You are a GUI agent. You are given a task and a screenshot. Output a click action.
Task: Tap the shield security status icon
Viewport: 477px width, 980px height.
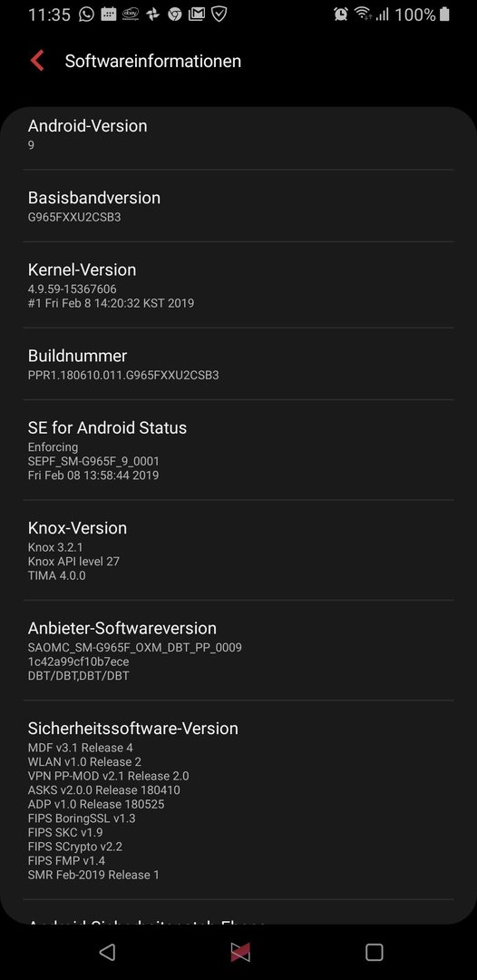[219, 14]
